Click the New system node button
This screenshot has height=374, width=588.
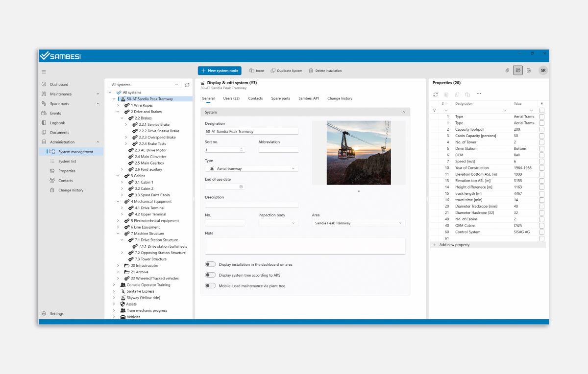click(220, 70)
